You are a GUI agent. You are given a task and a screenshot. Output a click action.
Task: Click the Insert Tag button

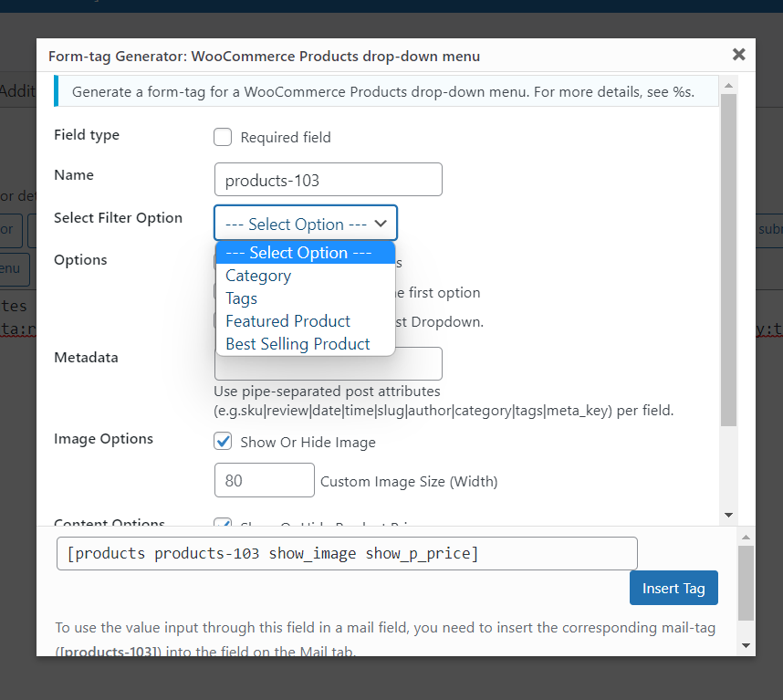673,588
